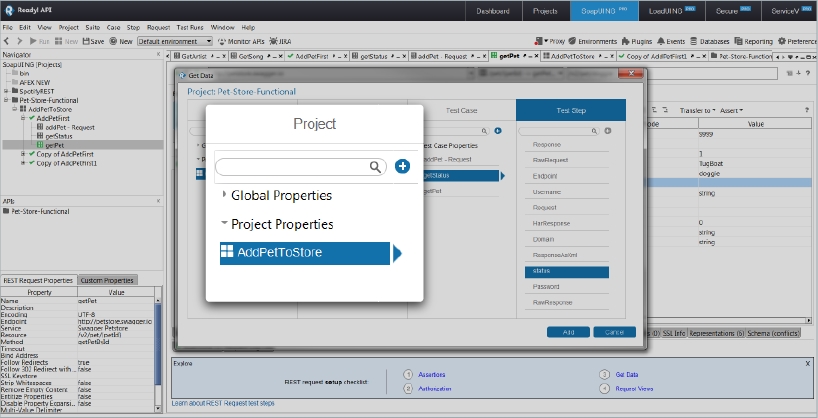Click into the Project search input field
818x418 pixels.
coord(293,167)
